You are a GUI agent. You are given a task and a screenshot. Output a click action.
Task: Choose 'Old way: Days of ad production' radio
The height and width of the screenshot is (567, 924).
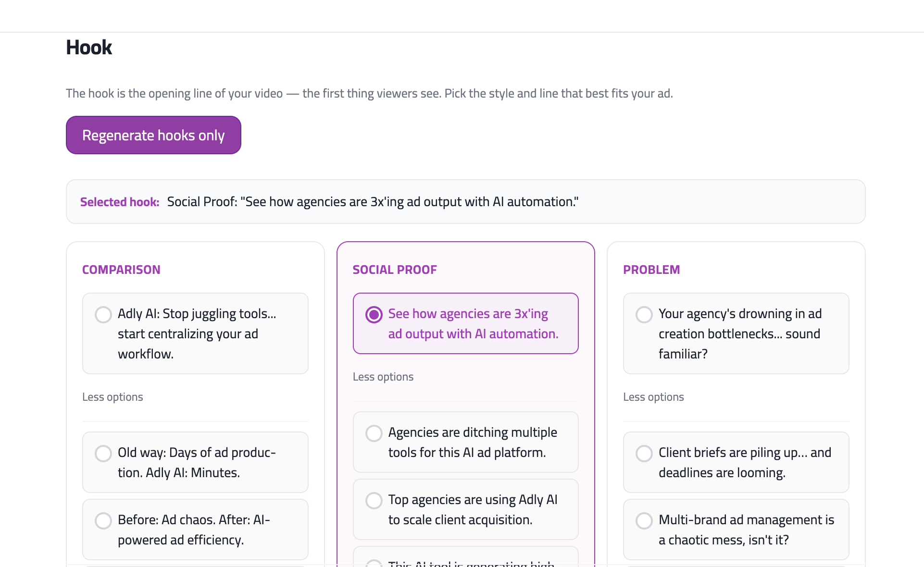point(103,453)
